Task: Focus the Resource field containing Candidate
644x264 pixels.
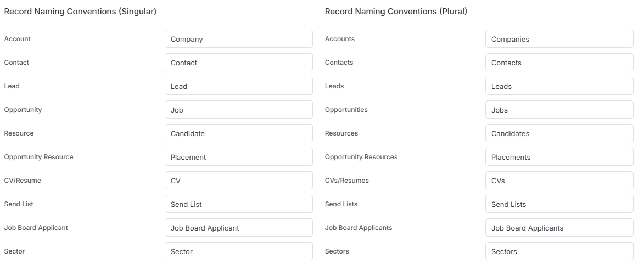Action: click(239, 133)
